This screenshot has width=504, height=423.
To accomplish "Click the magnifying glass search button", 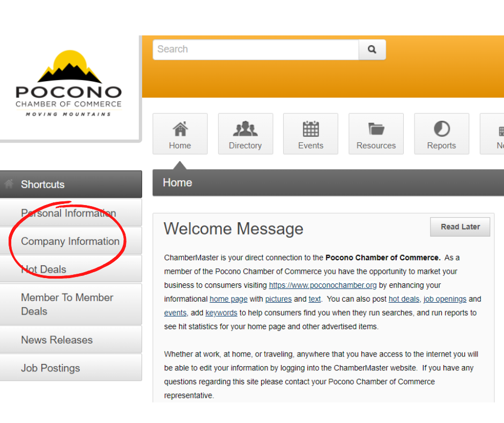I will pyautogui.click(x=372, y=50).
